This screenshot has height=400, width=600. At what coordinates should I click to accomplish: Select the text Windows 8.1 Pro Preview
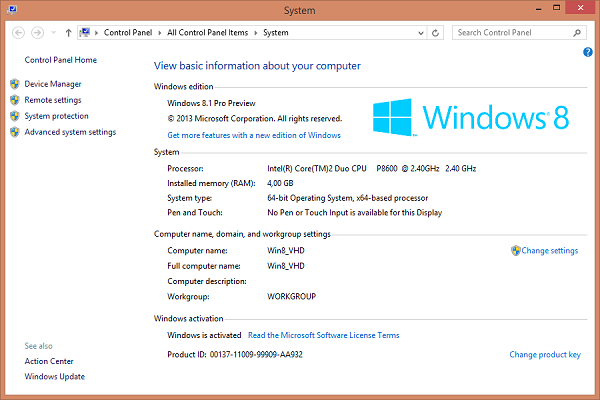[x=211, y=103]
